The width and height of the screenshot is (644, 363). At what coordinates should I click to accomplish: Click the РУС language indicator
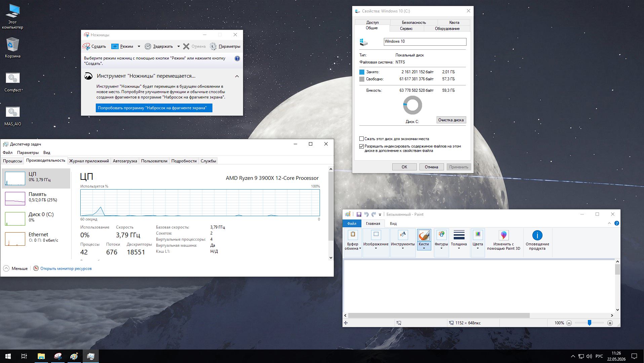599,356
